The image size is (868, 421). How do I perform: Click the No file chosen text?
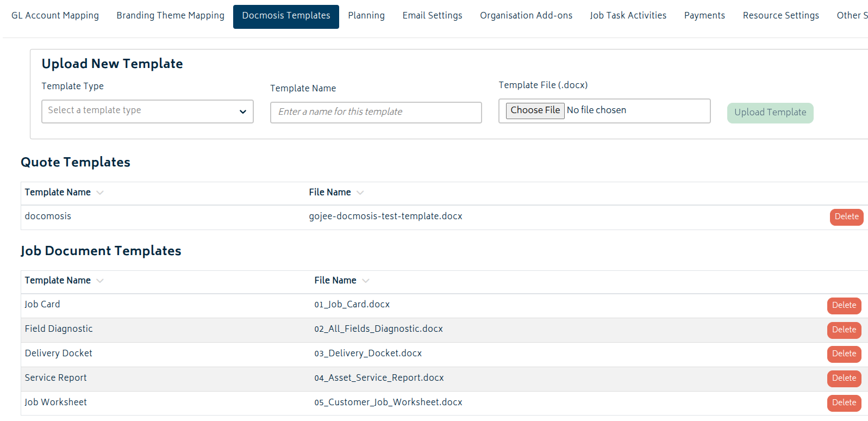pos(596,110)
